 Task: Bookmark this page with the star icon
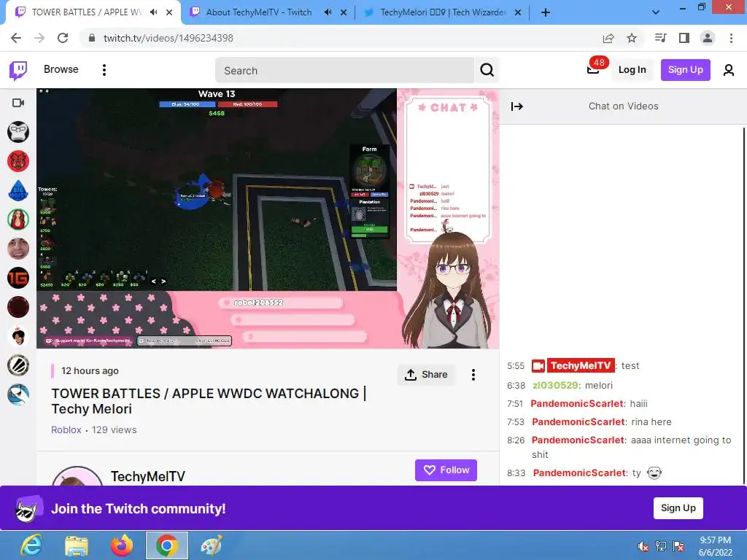click(x=631, y=38)
